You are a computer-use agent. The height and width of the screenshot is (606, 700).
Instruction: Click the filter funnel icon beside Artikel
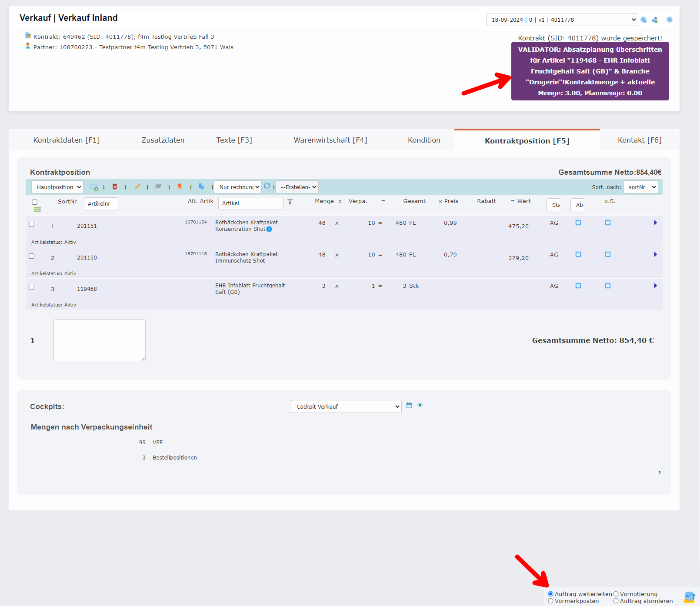(290, 202)
